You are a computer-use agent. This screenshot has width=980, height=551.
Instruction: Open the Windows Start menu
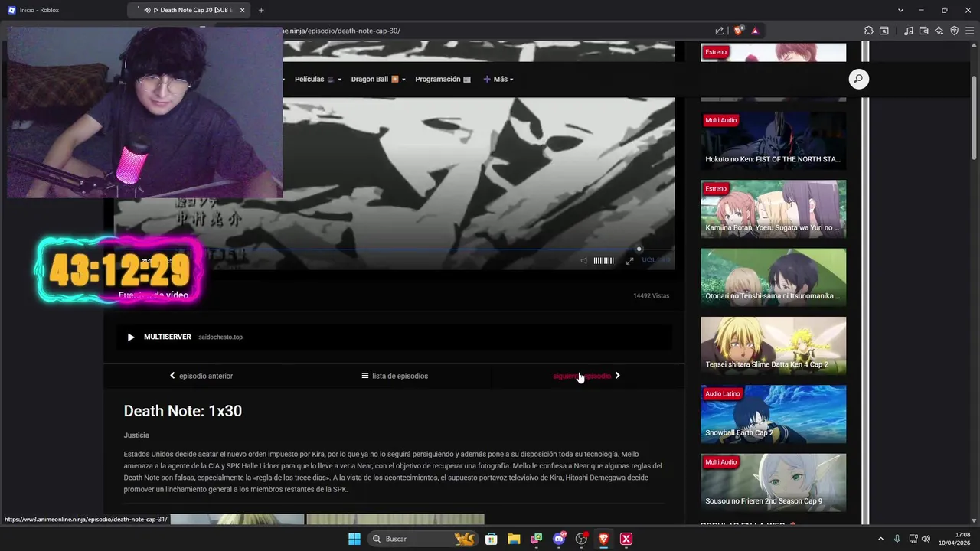(x=354, y=539)
